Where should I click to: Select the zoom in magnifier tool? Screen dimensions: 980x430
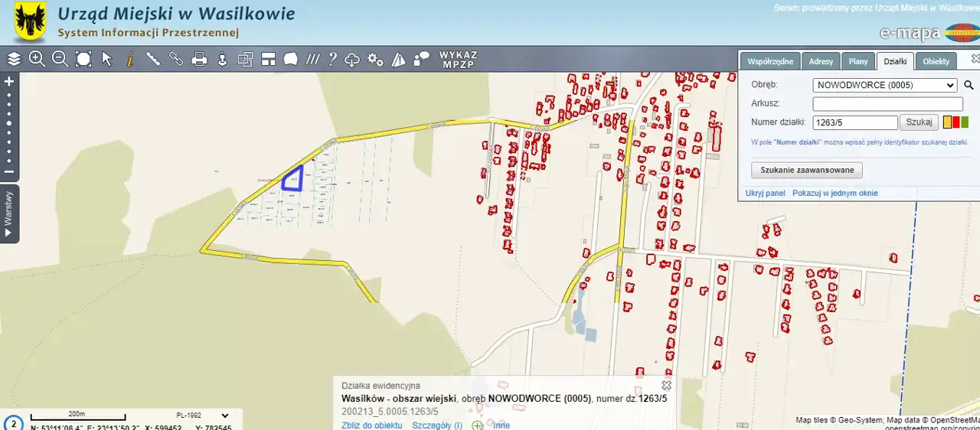coord(37,59)
